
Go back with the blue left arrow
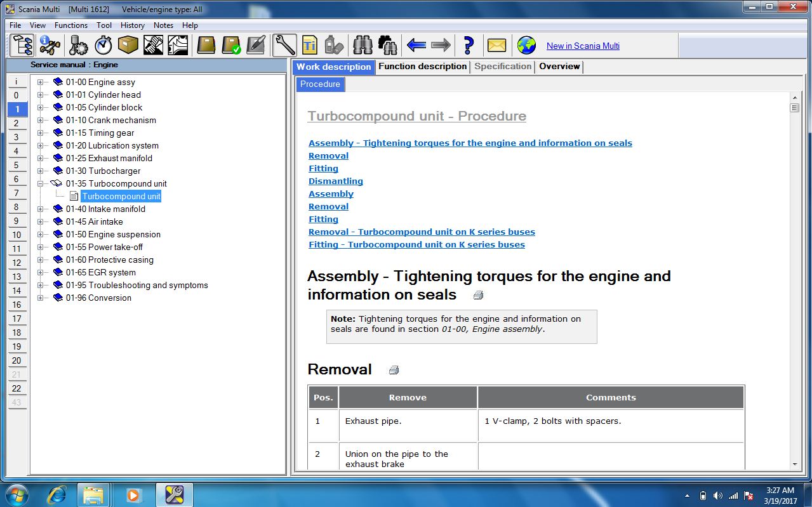[x=416, y=45]
